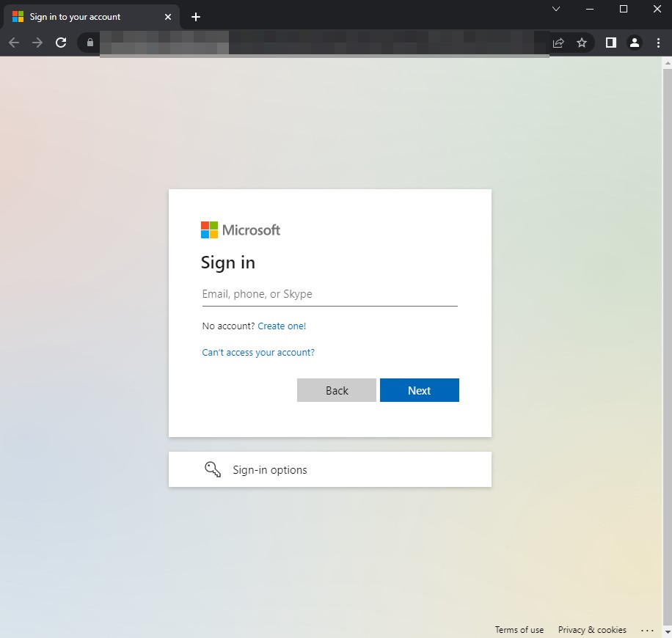Expand the tab search chevron
This screenshot has width=672, height=638.
556,9
